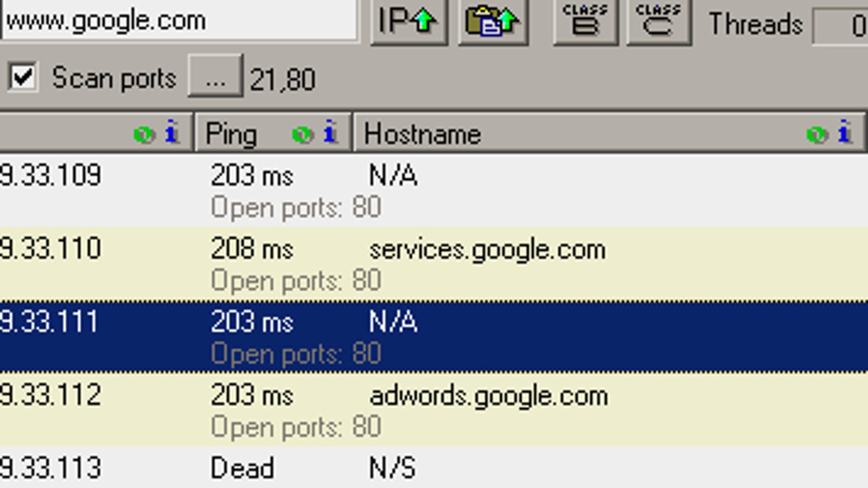The width and height of the screenshot is (868, 488).
Task: Select the row ending in 33.109
Action: [434, 191]
